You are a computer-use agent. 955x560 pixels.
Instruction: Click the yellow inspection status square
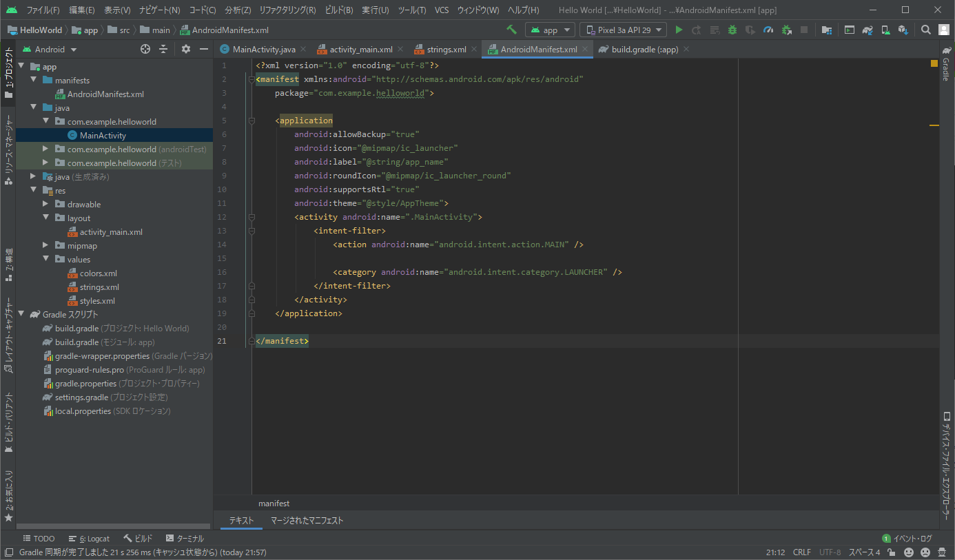point(934,63)
